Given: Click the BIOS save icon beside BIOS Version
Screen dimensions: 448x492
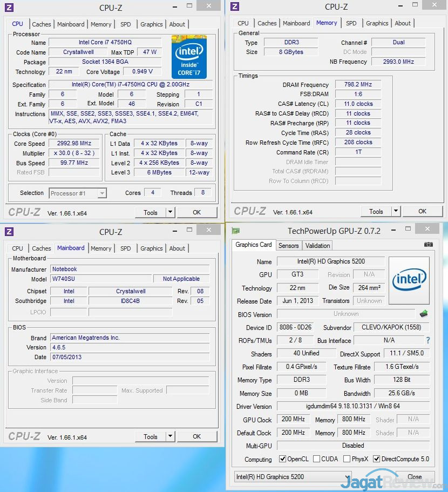Looking at the screenshot, I should pos(424,314).
